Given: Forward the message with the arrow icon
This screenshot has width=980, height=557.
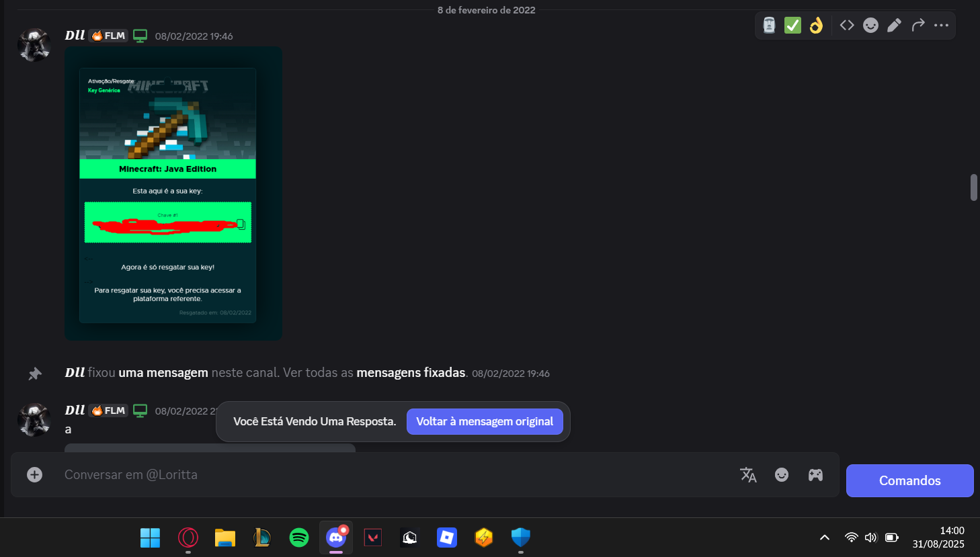Looking at the screenshot, I should [918, 26].
